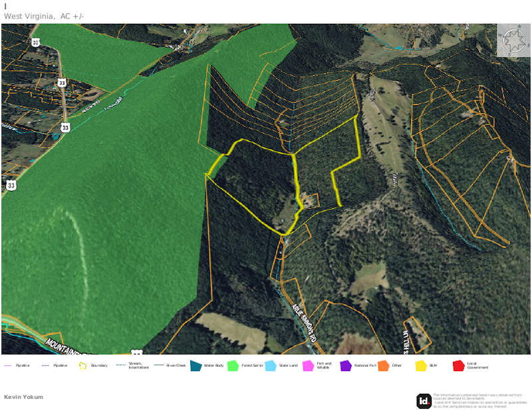Click the Route 33 shield near map top-left
This screenshot has height=411, width=532.
[x=35, y=43]
